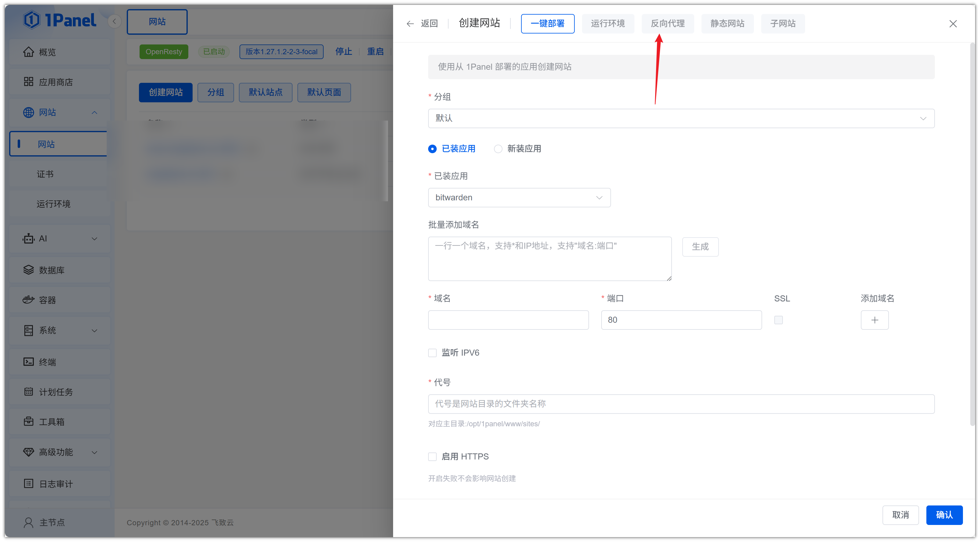Open 容器 via its docker icon

click(x=29, y=300)
